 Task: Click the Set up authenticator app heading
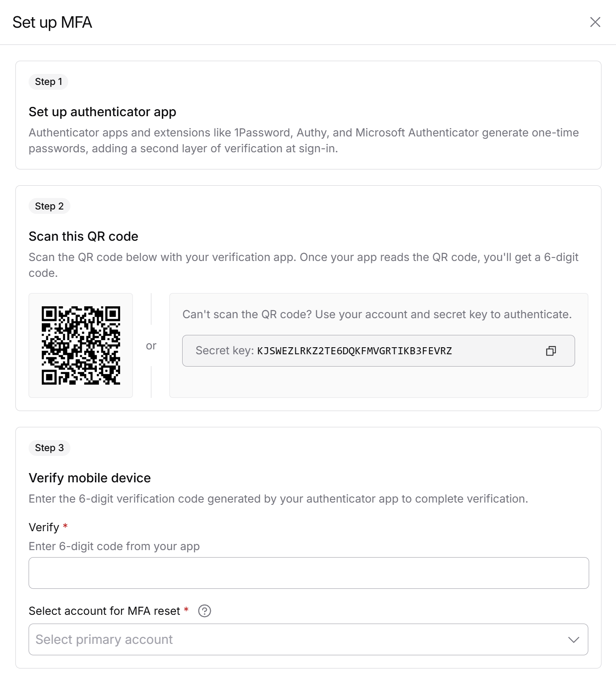(x=103, y=112)
